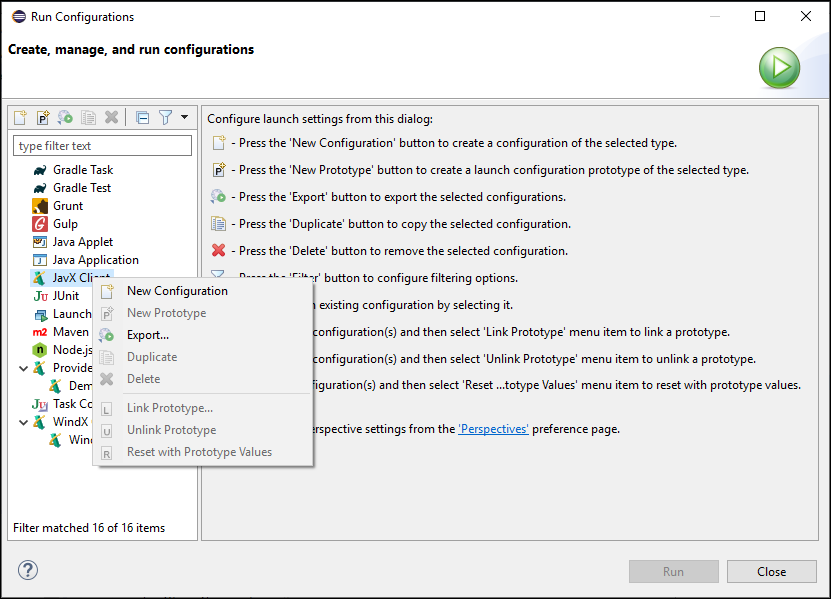
Task: Collapse the Provide tree node chevron
Action: 23,368
